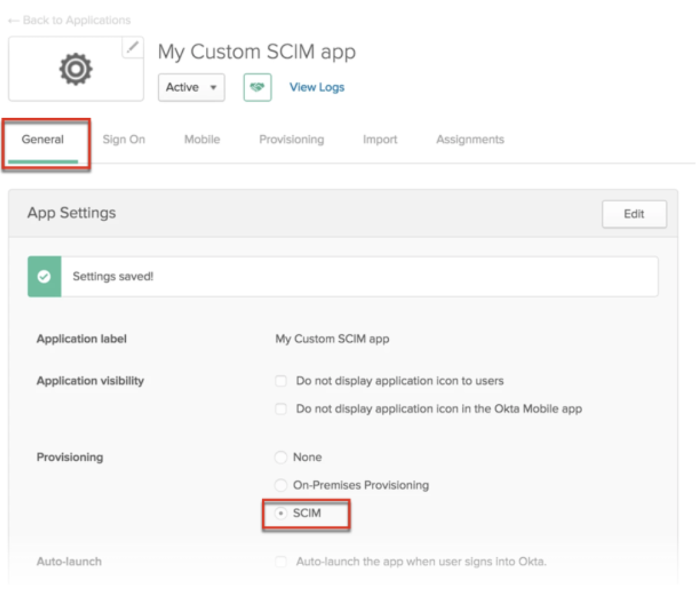Click the Edit button in App Settings

pos(634,214)
